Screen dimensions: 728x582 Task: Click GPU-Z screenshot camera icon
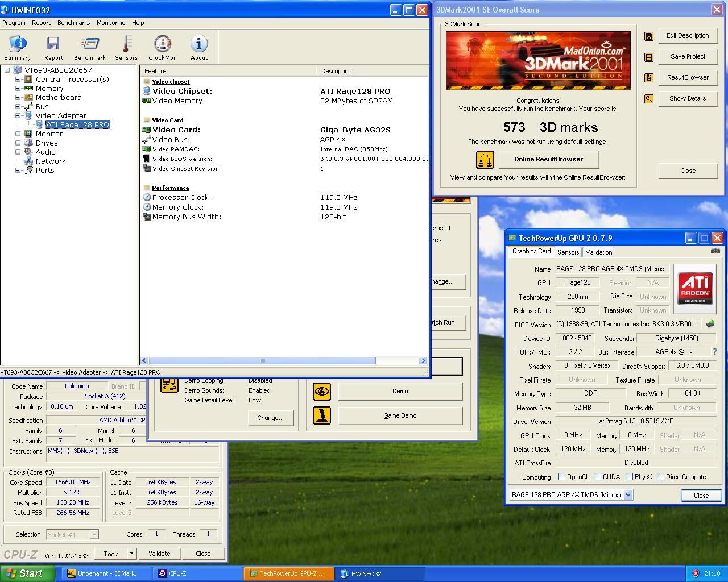pyautogui.click(x=715, y=251)
